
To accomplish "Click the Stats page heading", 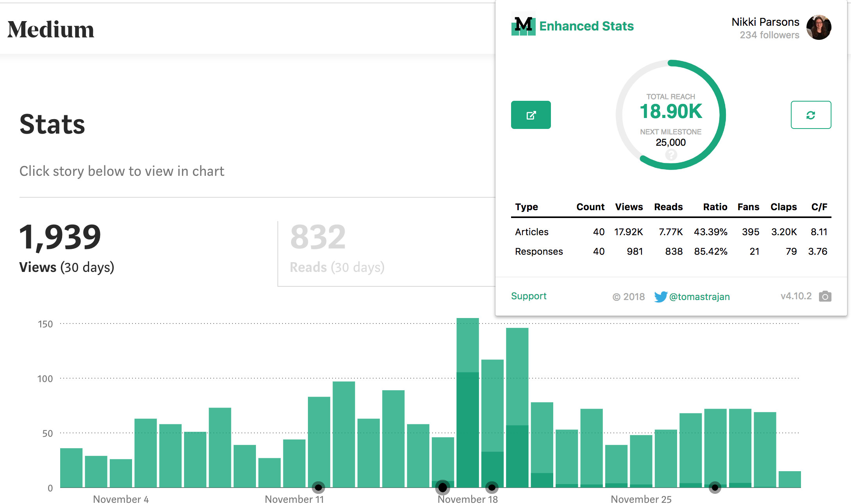I will click(52, 124).
